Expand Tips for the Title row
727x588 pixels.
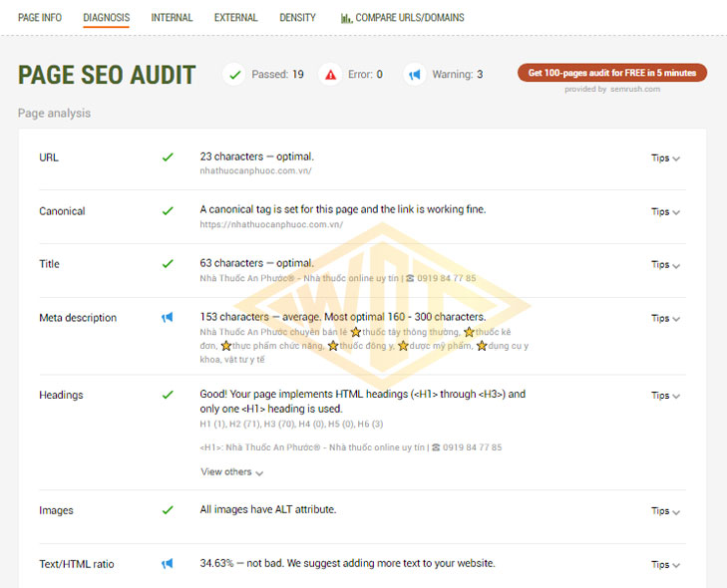[x=665, y=265]
